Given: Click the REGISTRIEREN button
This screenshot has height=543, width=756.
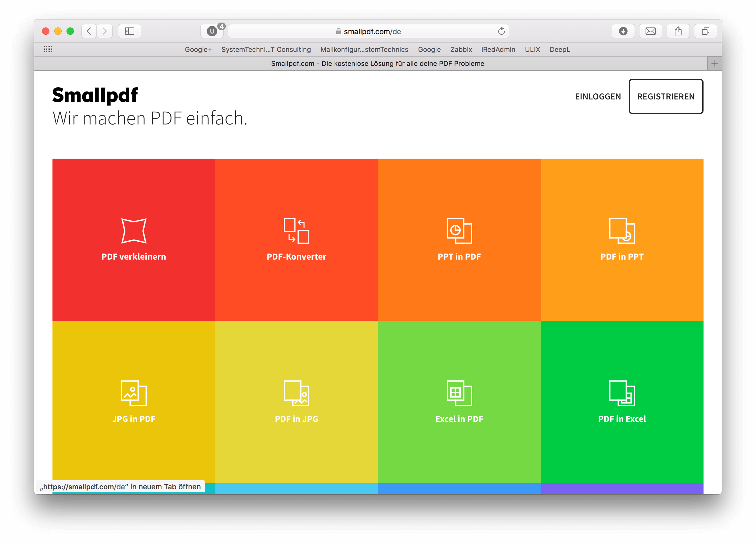Looking at the screenshot, I should pos(666,97).
